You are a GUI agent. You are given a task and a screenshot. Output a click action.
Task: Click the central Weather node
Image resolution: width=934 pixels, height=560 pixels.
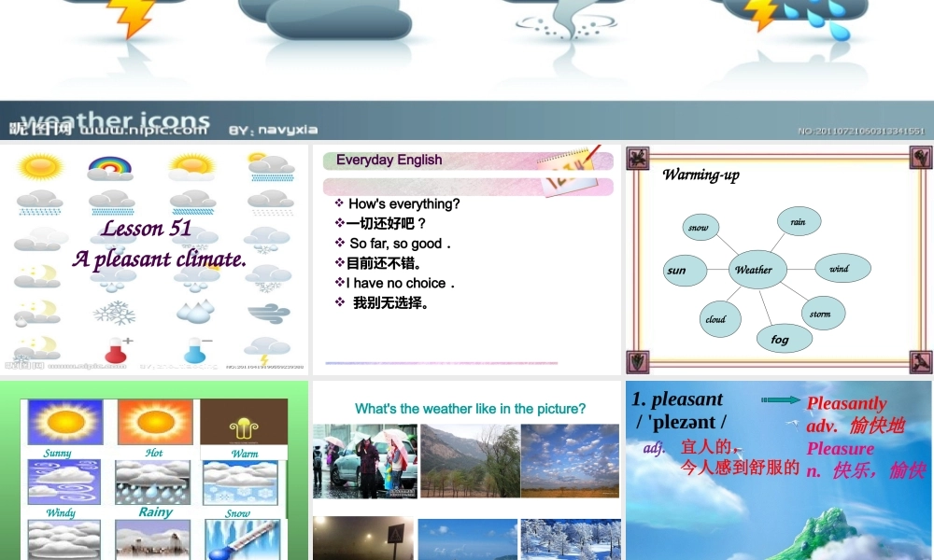pos(755,269)
